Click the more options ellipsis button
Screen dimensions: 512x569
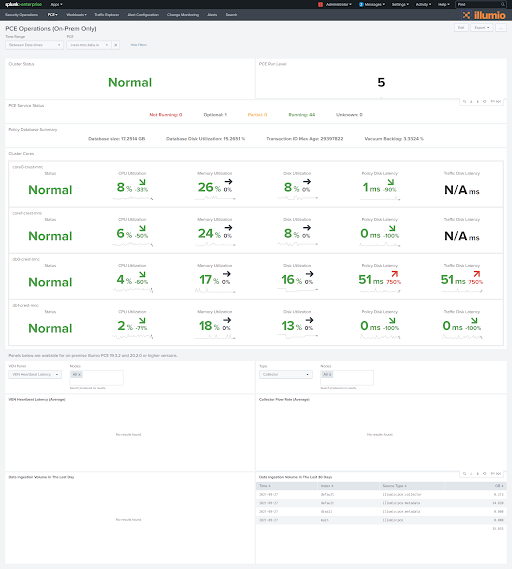501,28
